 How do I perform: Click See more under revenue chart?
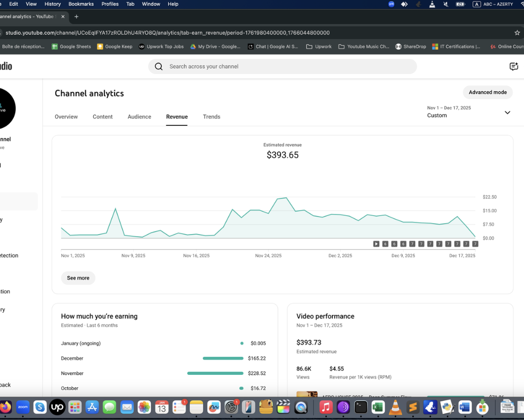coord(78,278)
